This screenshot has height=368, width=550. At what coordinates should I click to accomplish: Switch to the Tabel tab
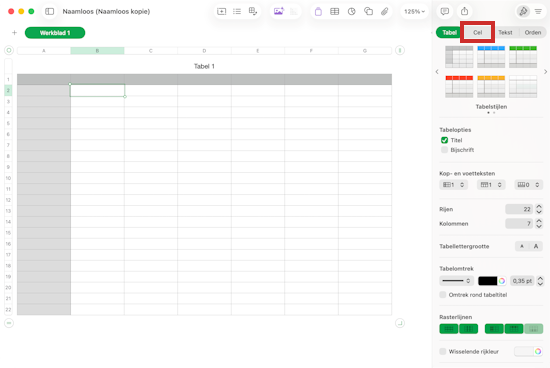[x=449, y=32]
